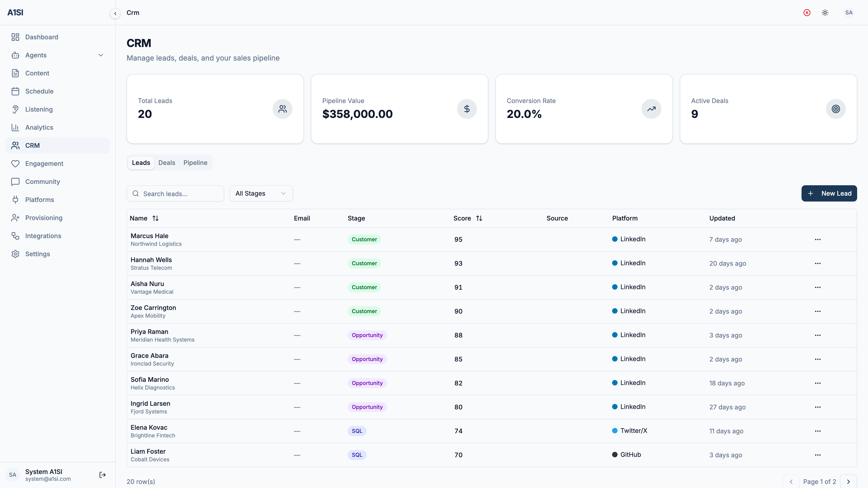Viewport: 868px width, 488px height.
Task: Click the Content document icon
Action: click(15, 73)
